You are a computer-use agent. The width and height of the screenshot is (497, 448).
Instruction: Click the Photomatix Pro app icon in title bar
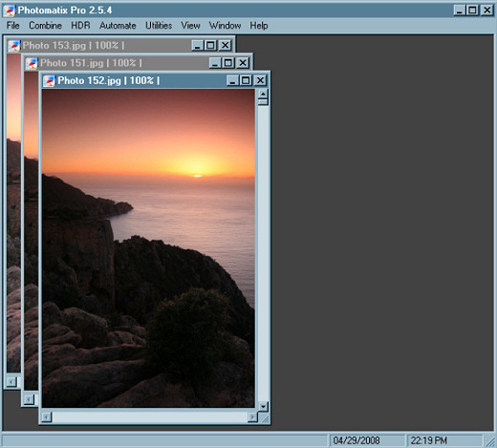pos(9,11)
